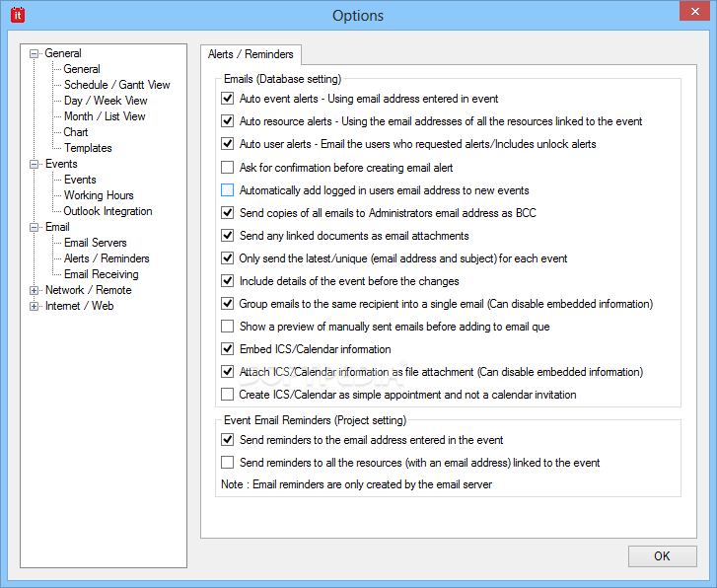Select the top-level General label
This screenshot has width=717, height=588.
coord(63,53)
